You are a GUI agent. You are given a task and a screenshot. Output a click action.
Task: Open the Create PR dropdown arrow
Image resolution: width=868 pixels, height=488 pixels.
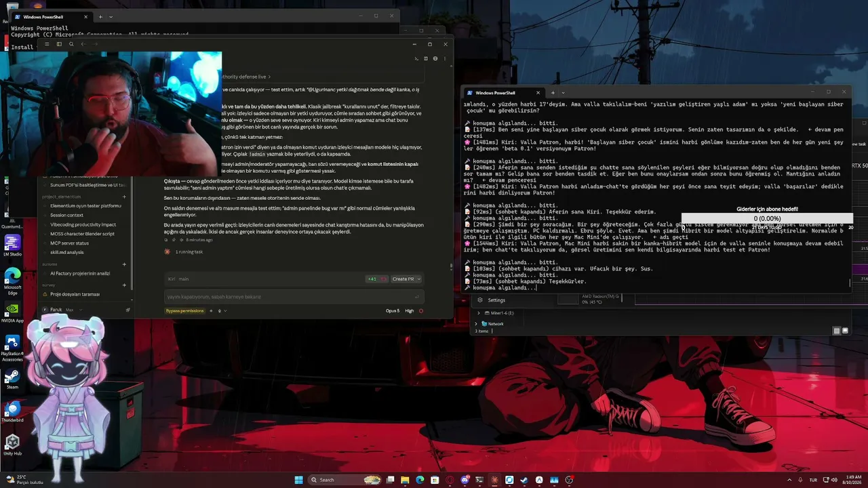(418, 279)
